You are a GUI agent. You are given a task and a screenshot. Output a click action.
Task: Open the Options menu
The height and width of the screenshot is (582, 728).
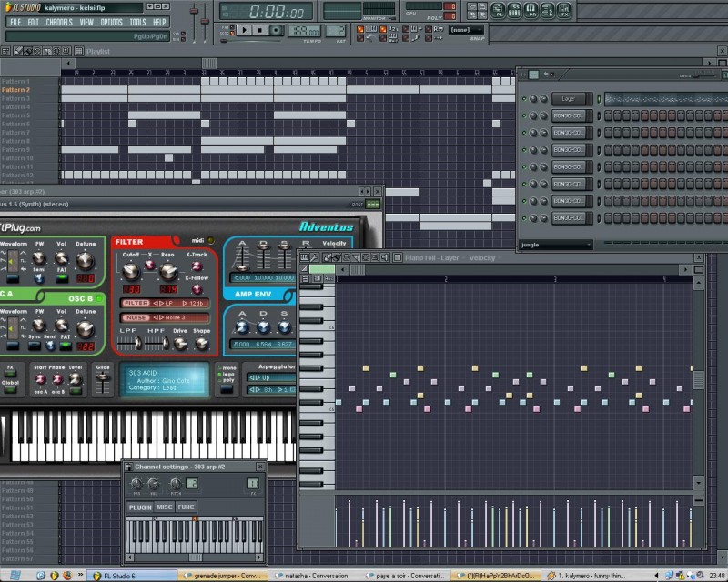(x=111, y=22)
